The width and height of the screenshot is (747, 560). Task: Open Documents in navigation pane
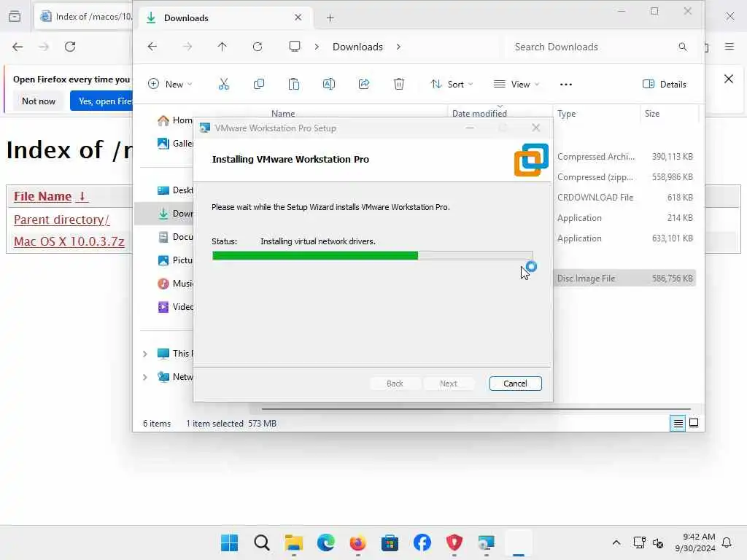click(x=174, y=237)
